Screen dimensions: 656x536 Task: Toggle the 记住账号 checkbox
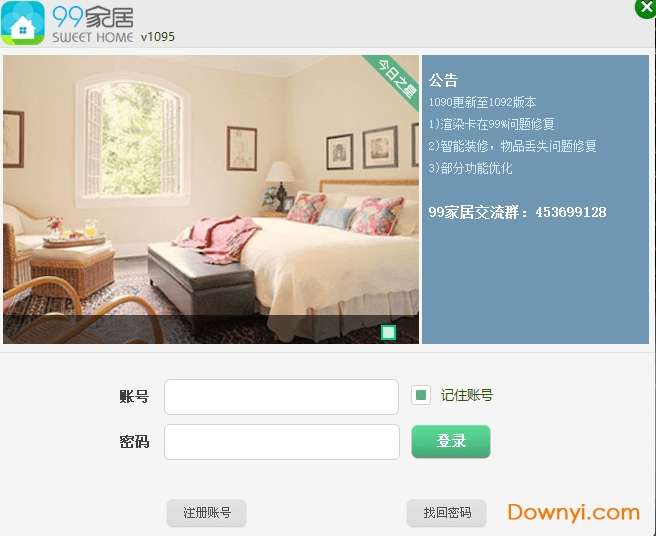(421, 395)
